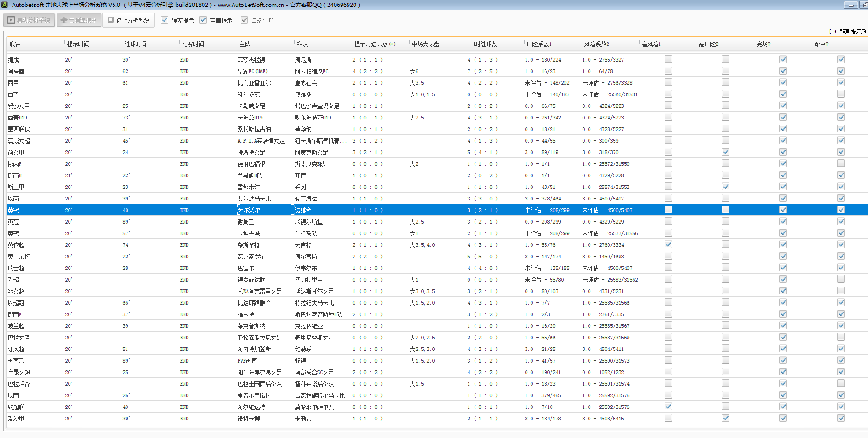868x438 pixels.
Task: Check 高风险1 box for the 米尔沃尔 row
Action: (668, 210)
